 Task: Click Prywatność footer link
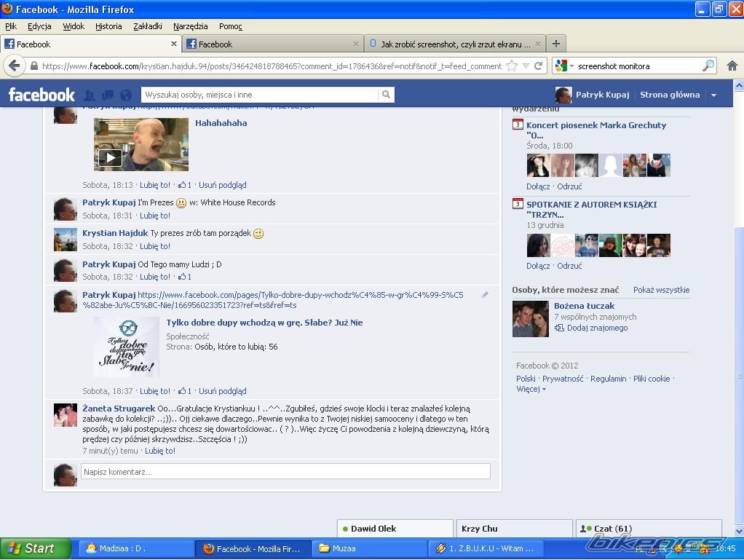click(x=563, y=379)
